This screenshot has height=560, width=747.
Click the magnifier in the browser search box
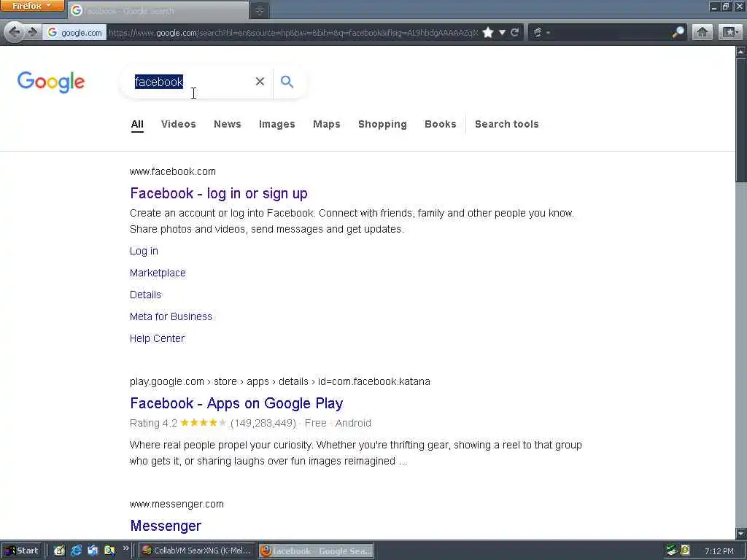(678, 32)
